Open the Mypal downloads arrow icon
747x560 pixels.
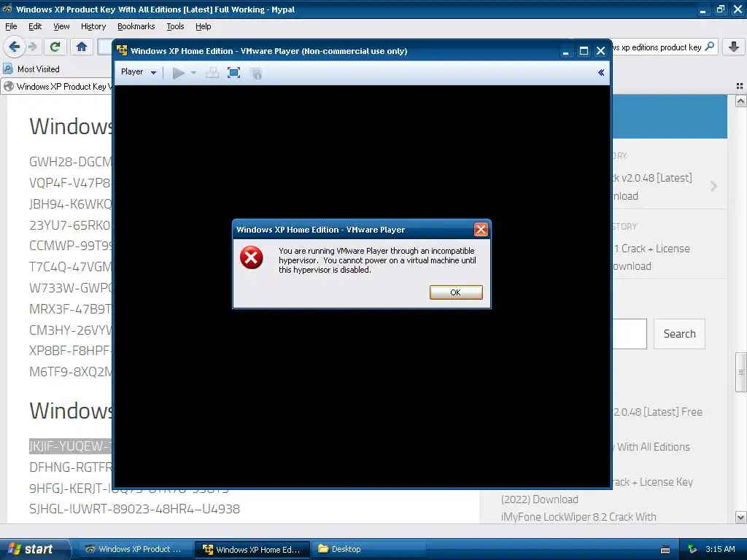coord(734,47)
